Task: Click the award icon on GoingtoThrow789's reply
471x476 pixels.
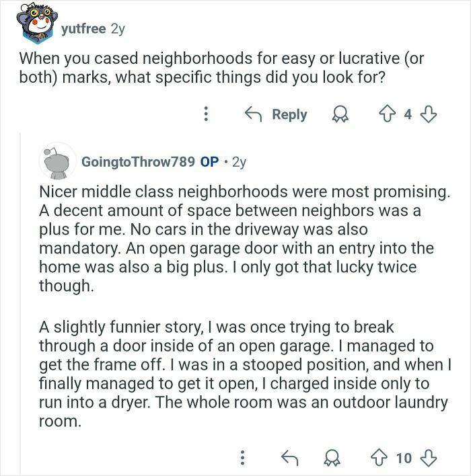Action: tap(331, 458)
